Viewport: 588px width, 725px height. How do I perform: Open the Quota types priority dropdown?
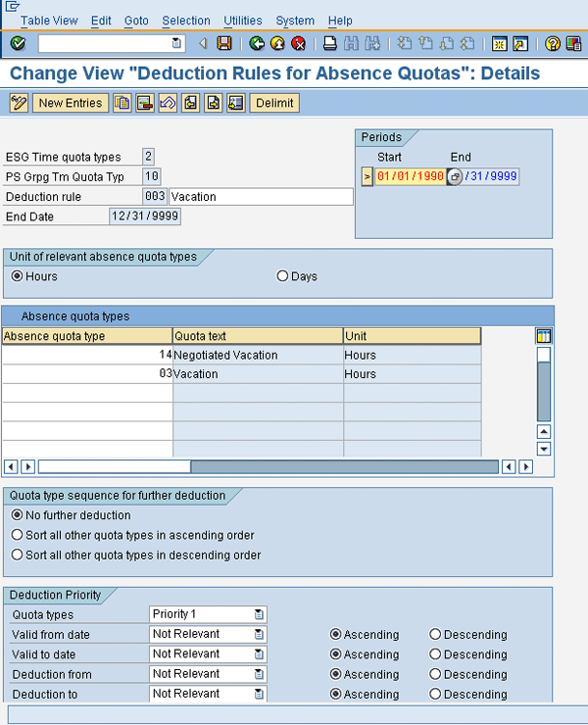259,614
